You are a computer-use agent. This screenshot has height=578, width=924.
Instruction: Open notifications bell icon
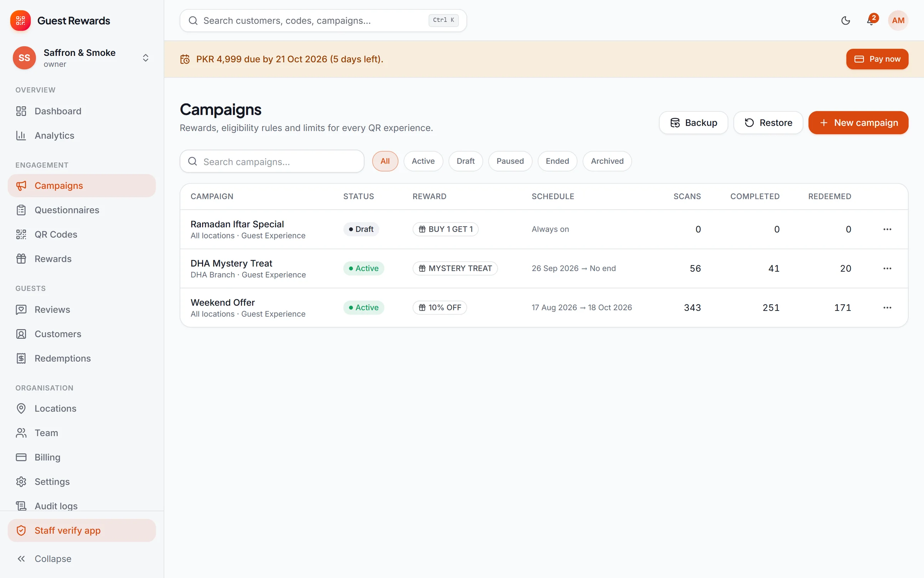(871, 20)
